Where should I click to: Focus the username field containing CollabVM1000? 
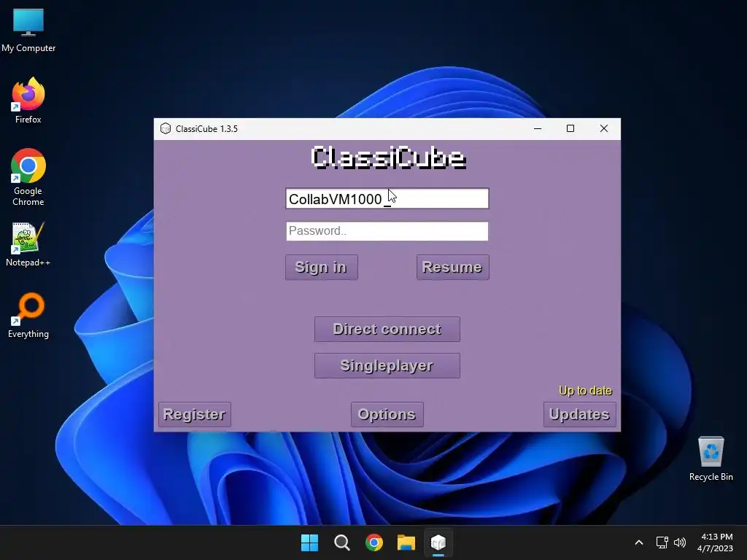(387, 198)
